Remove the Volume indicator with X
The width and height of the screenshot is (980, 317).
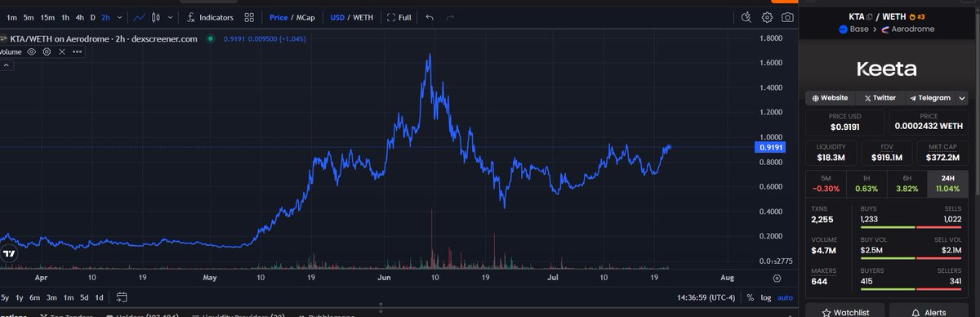pyautogui.click(x=63, y=51)
